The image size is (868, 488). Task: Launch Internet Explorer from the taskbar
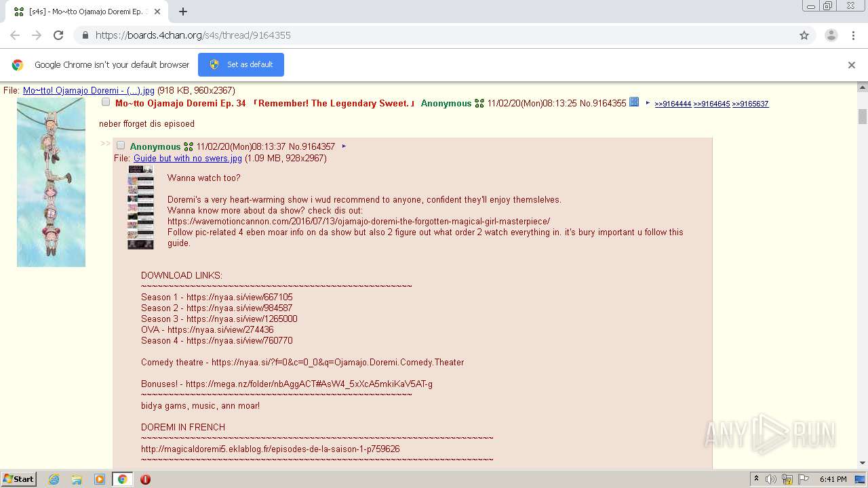(54, 479)
